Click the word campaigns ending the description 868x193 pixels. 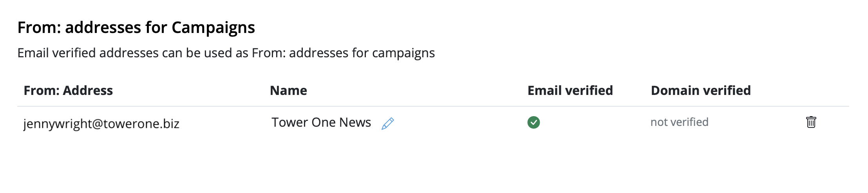tap(403, 53)
